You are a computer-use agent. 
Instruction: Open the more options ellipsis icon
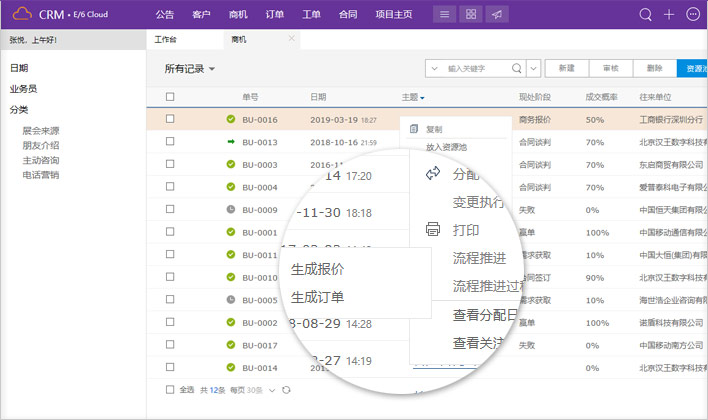[693, 15]
